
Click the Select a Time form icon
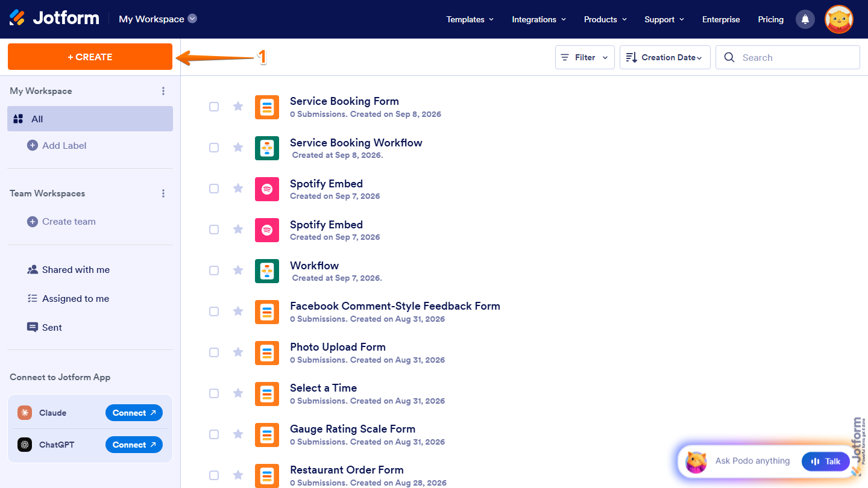[267, 394]
